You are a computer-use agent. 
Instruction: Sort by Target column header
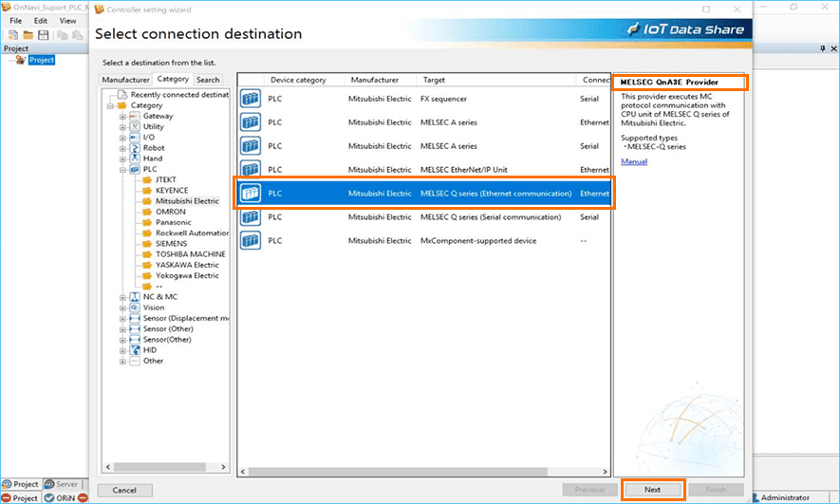pyautogui.click(x=495, y=80)
